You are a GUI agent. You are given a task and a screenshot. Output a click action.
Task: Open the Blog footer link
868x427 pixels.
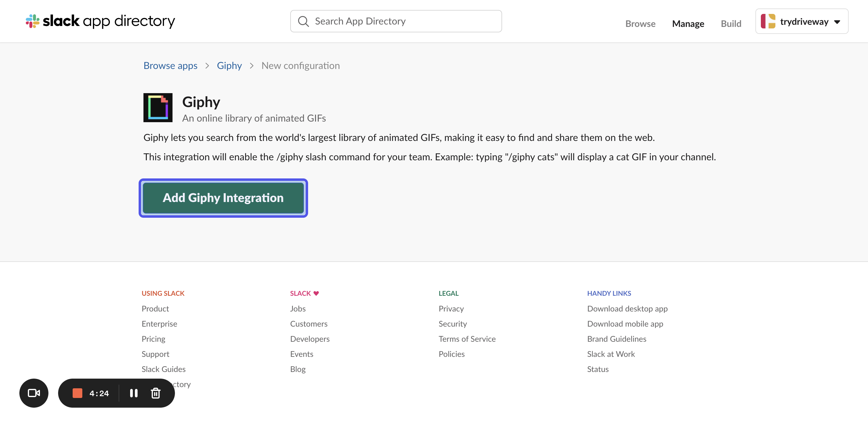[298, 369]
